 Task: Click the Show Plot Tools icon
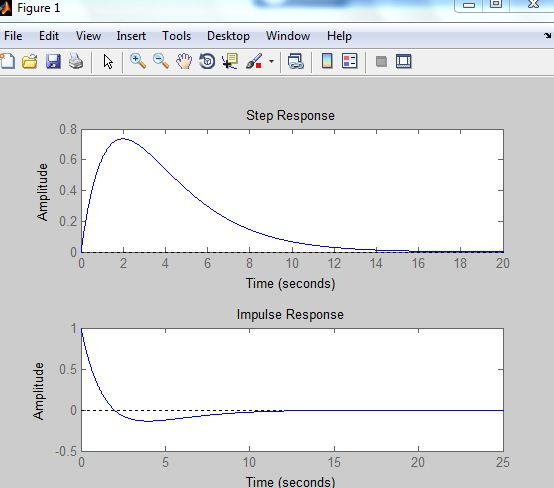click(403, 61)
